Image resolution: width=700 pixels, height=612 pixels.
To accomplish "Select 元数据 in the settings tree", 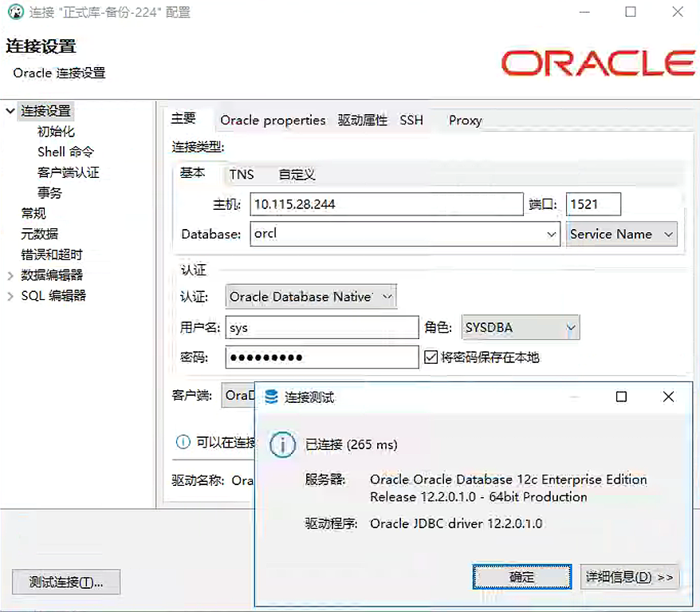I will click(x=40, y=234).
